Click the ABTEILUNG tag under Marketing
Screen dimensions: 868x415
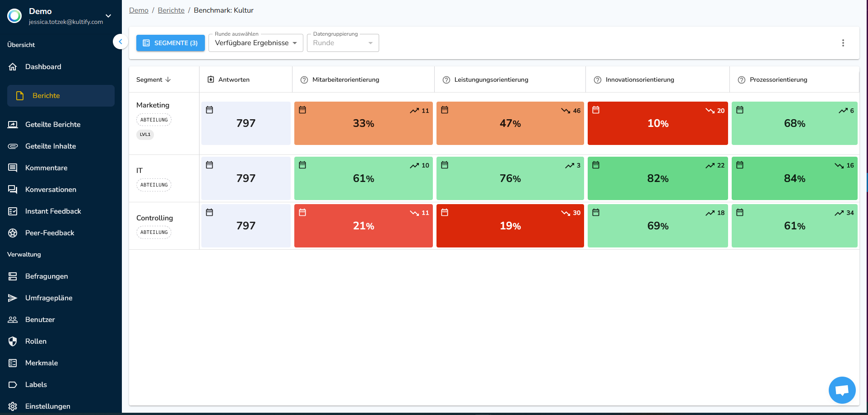tap(154, 120)
